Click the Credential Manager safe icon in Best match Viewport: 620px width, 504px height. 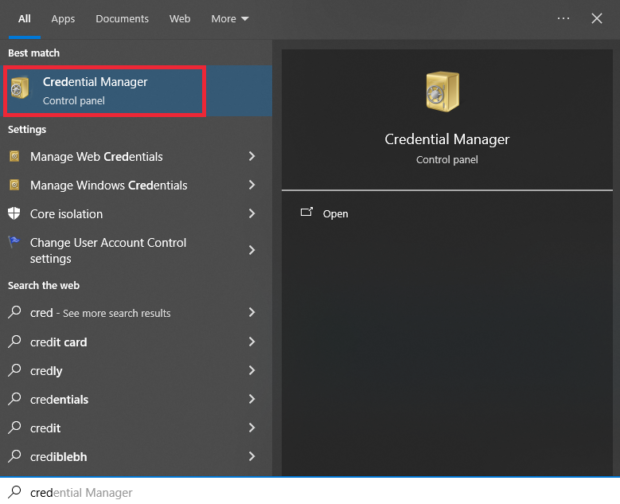(20, 91)
